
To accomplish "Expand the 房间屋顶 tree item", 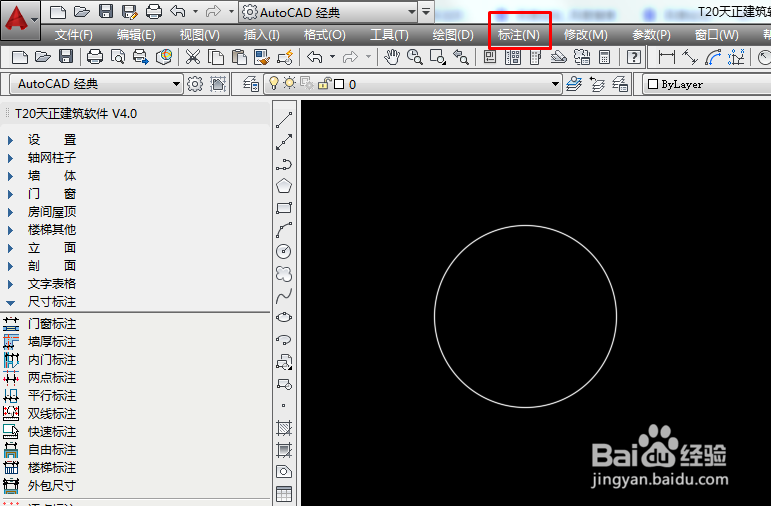I will 10,212.
